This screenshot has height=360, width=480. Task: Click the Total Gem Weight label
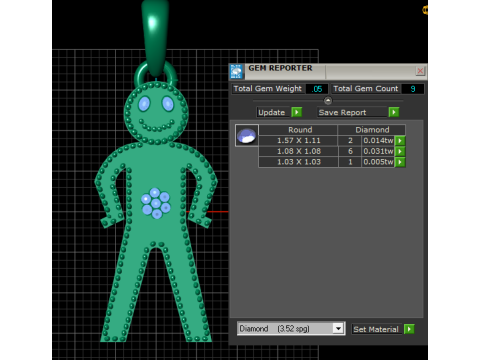(268, 88)
